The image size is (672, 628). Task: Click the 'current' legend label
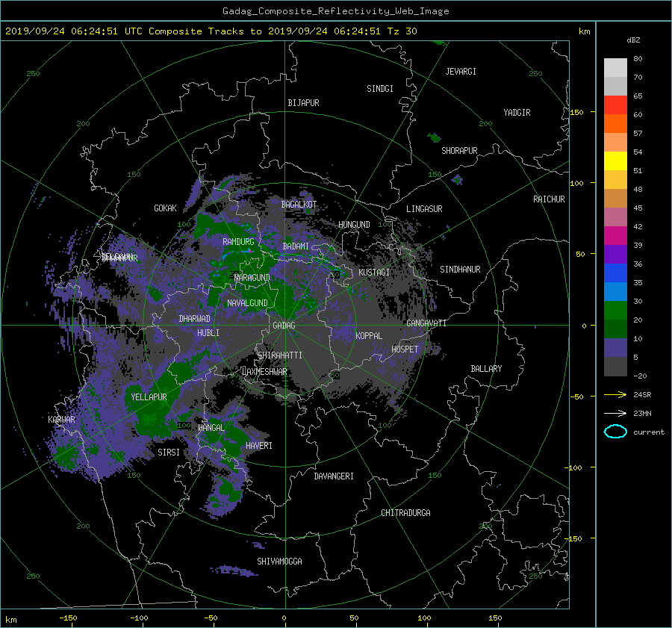click(x=649, y=432)
